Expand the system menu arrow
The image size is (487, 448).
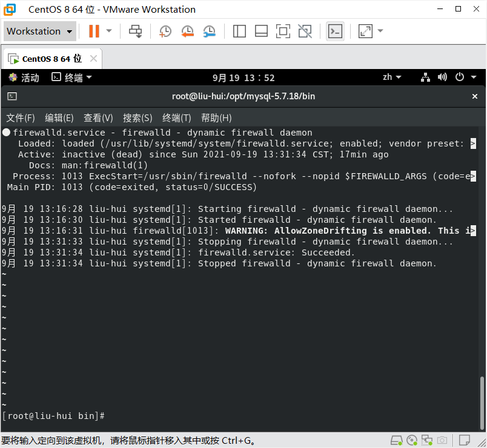point(474,77)
